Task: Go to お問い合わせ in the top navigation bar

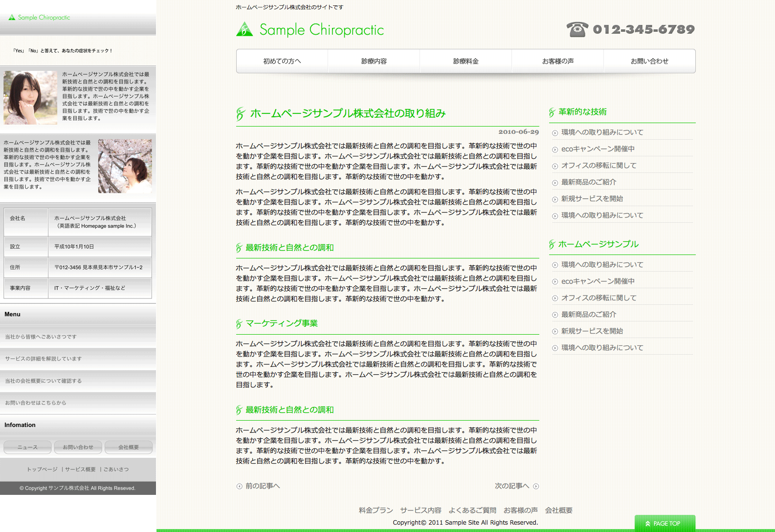Action: pos(649,61)
